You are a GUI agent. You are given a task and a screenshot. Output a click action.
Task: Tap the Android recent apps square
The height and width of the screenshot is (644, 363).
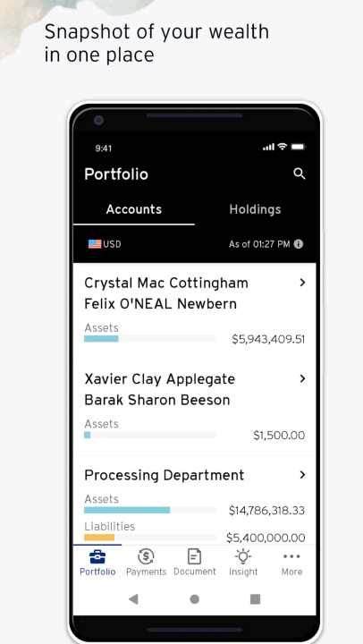click(256, 599)
